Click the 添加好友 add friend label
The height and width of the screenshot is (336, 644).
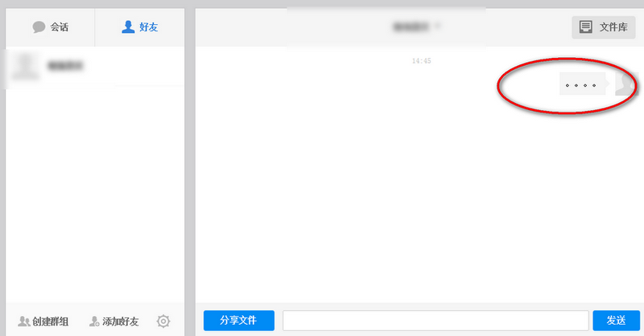pos(121,322)
